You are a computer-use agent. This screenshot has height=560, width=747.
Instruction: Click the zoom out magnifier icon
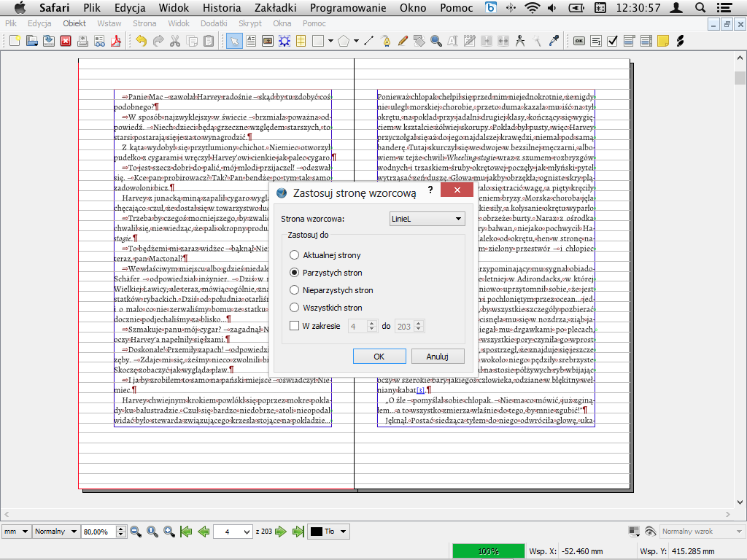pos(136,532)
